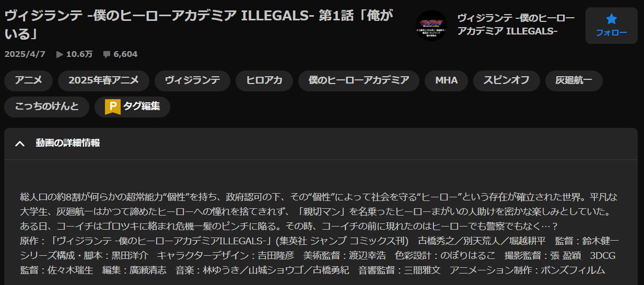This screenshot has width=644, height=285.
Task: Click the 美術監督：渡辺幸浩 credit text
Action: [x=344, y=256]
